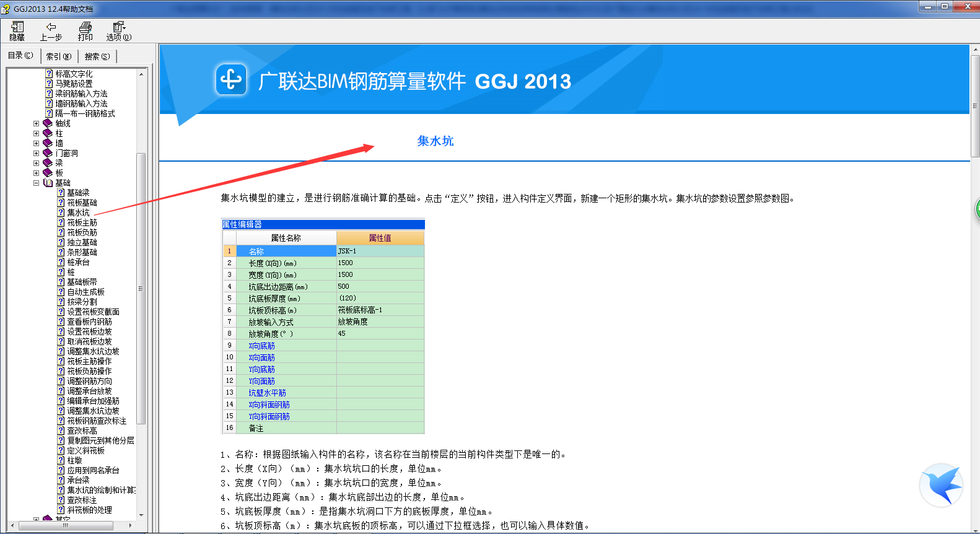The width and height of the screenshot is (980, 534).
Task: Open the 斜筏板的处理 help topic
Action: pyautogui.click(x=89, y=510)
